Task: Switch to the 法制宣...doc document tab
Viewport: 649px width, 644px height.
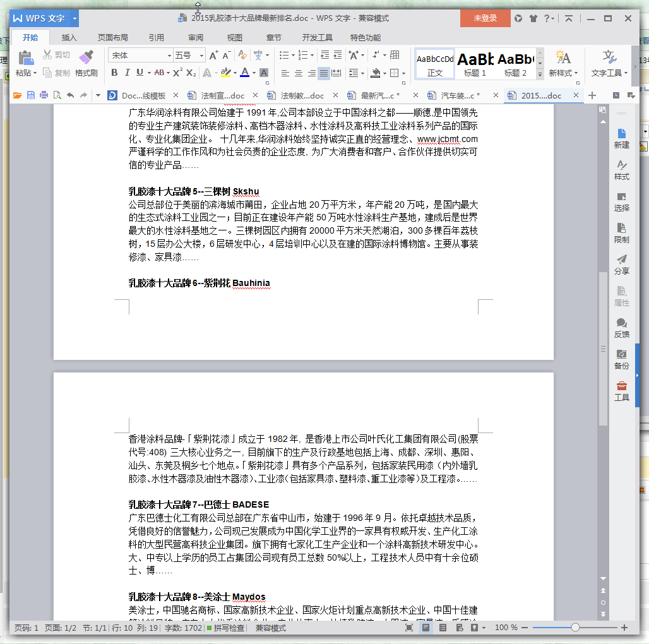Action: 222,95
